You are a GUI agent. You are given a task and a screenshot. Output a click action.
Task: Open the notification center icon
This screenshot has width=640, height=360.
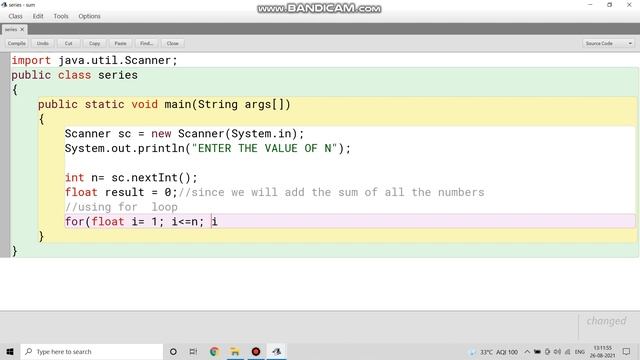tap(627, 352)
